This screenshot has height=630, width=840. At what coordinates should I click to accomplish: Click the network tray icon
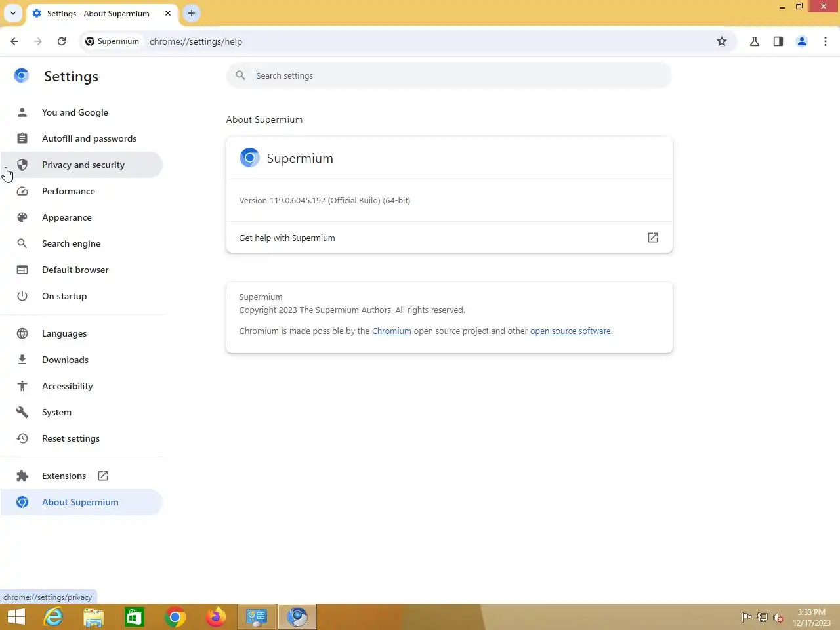762,618
